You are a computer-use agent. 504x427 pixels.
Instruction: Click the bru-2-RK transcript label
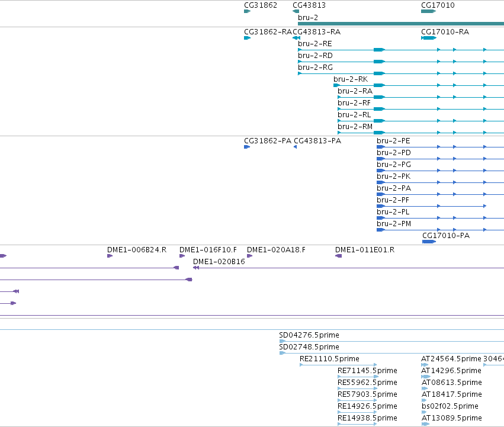351,79
